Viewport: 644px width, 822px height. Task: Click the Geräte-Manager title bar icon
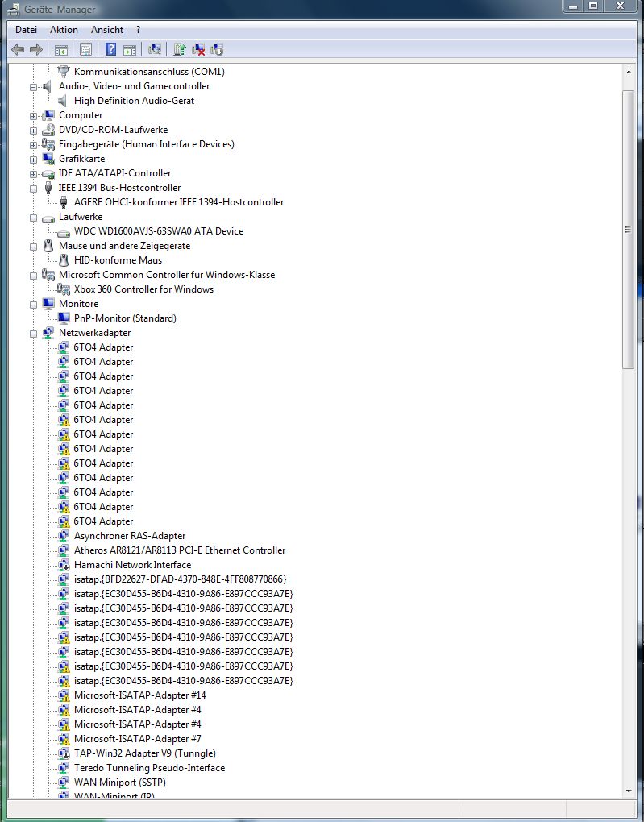[14, 10]
